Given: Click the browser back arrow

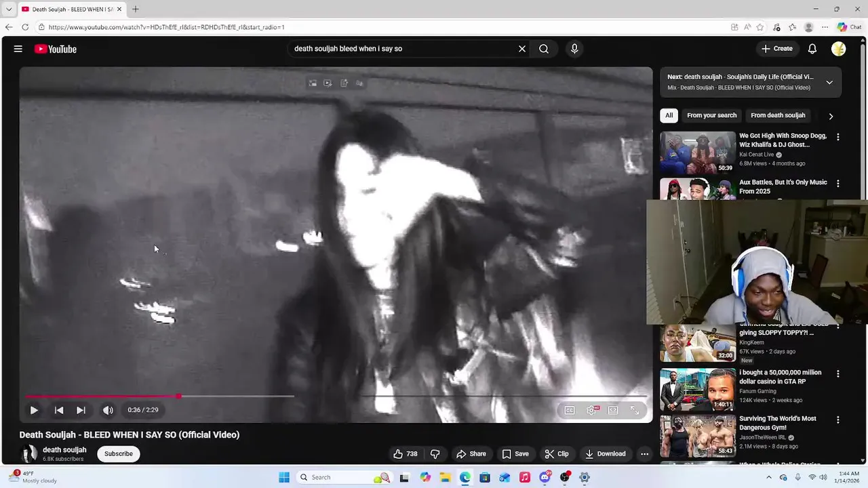Looking at the screenshot, I should pos(9,27).
